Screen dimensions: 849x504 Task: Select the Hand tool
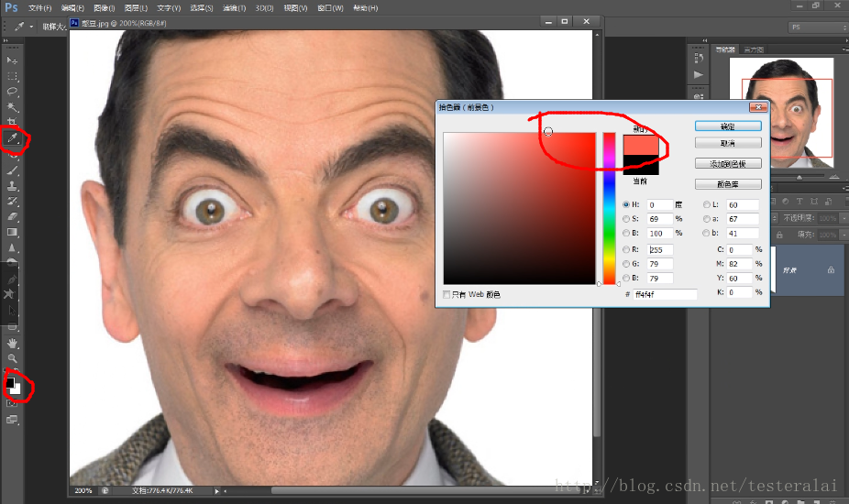tap(12, 344)
